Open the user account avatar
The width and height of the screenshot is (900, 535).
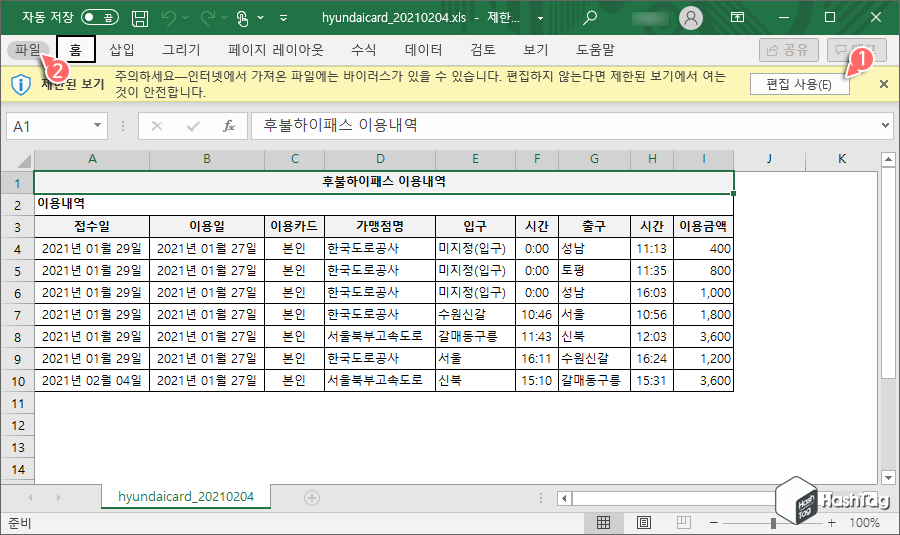tap(691, 18)
